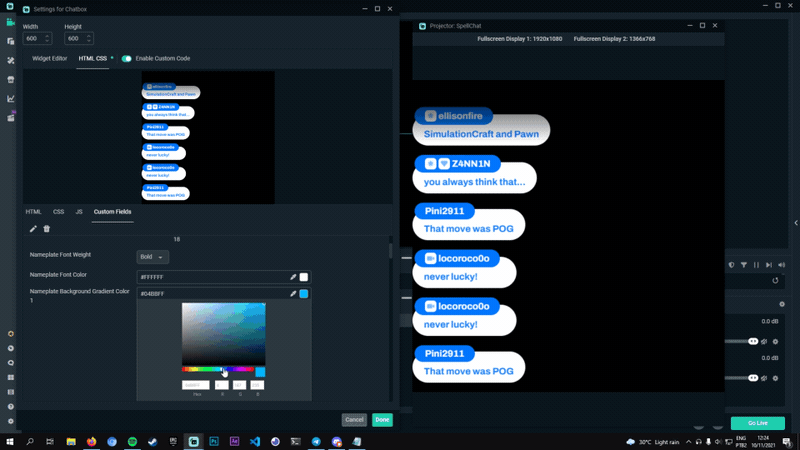
Task: Click the blue Gradient Color 1 swatch
Action: [304, 294]
